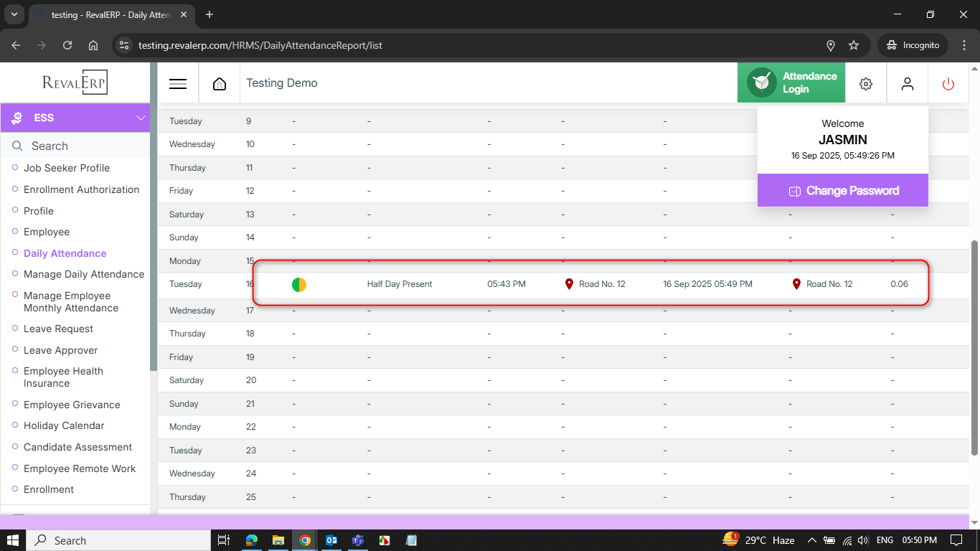Click the Attendance Login clock button
This screenshot has width=980, height=551.
[791, 83]
